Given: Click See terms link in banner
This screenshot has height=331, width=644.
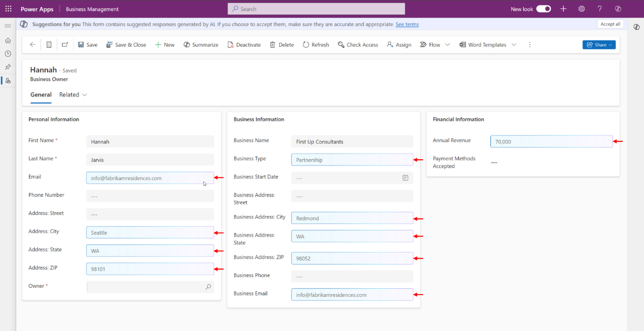Looking at the screenshot, I should coord(407,24).
